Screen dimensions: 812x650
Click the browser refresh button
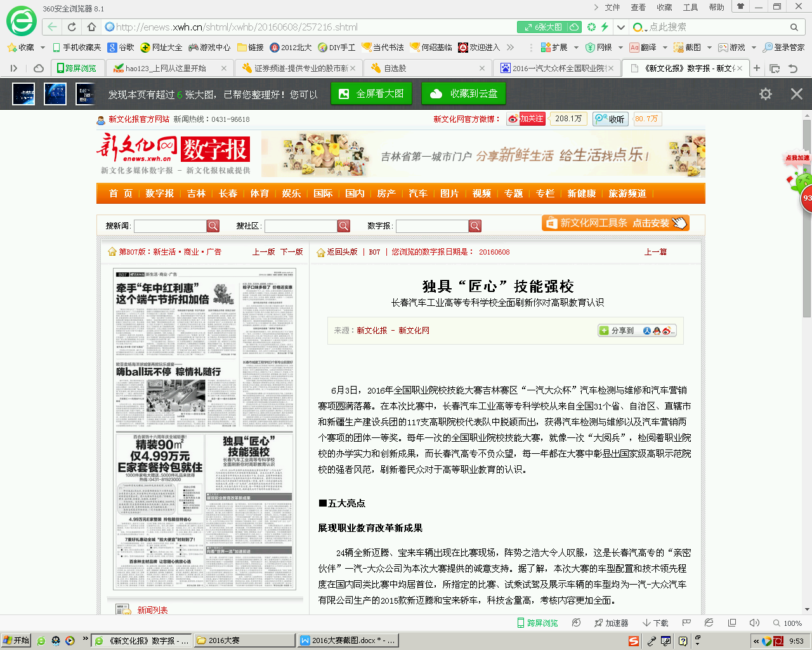[x=72, y=27]
